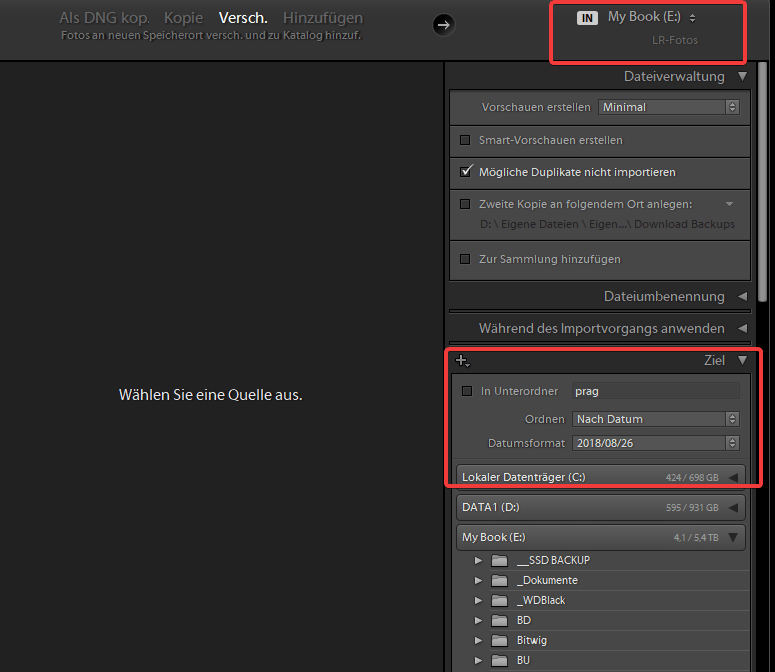Select the 'Als DNG kop.' import mode
This screenshot has height=672, width=775.
104,18
